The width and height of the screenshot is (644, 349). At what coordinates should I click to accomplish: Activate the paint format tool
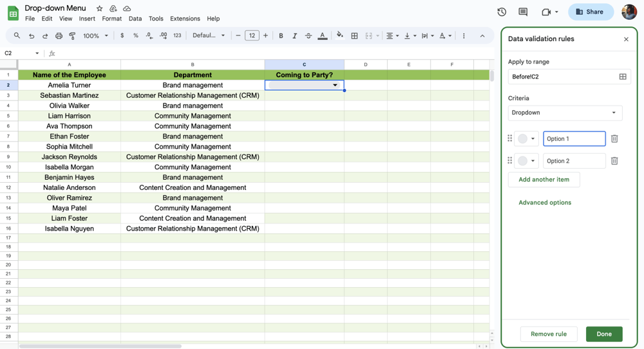(72, 35)
